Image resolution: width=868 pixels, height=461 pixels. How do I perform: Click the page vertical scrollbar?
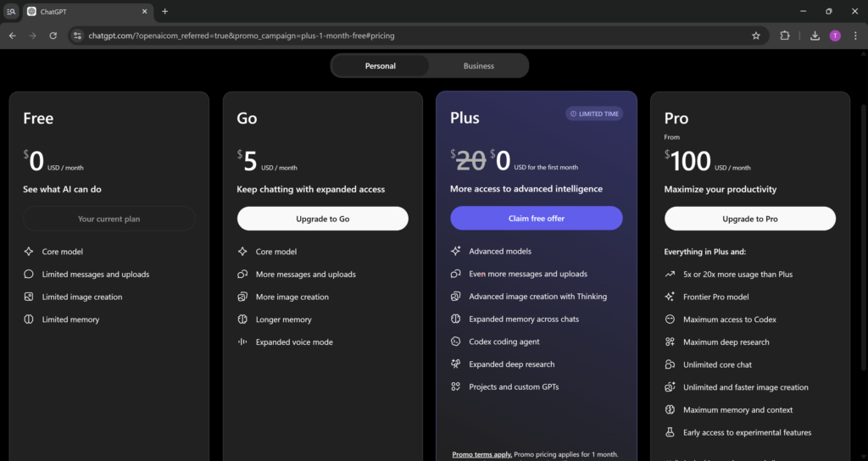click(x=864, y=238)
